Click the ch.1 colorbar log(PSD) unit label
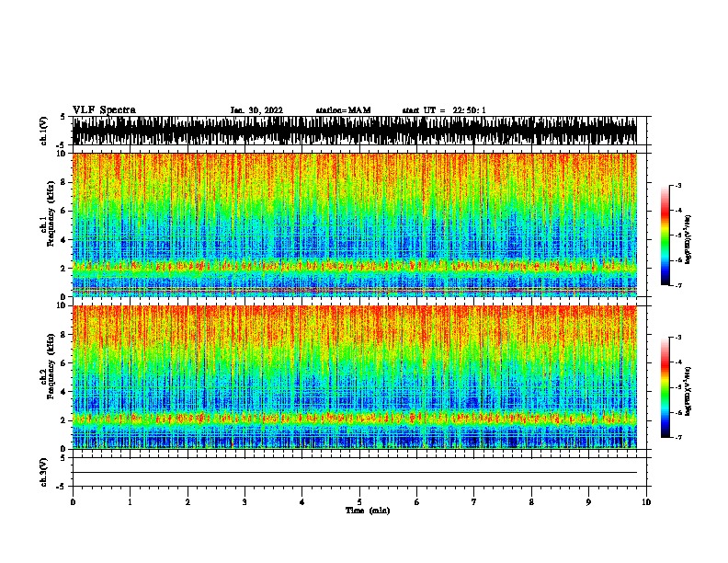This screenshot has width=728, height=563. pos(688,239)
